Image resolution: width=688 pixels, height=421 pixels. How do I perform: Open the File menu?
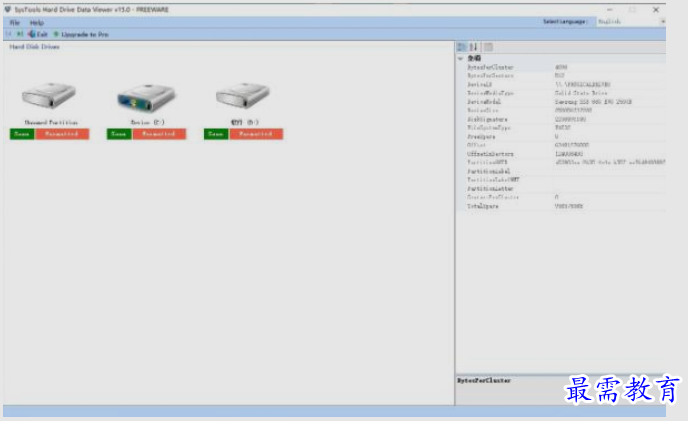click(14, 23)
